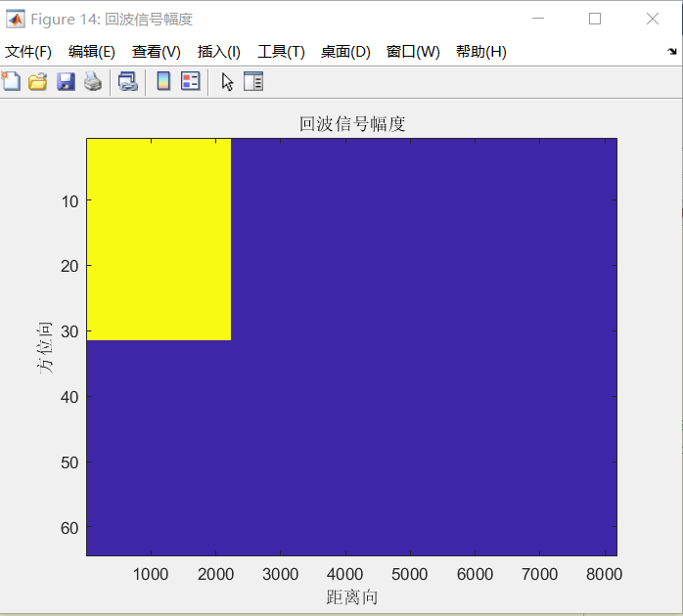Open the 工具(T) menu
683x616 pixels.
click(x=281, y=52)
